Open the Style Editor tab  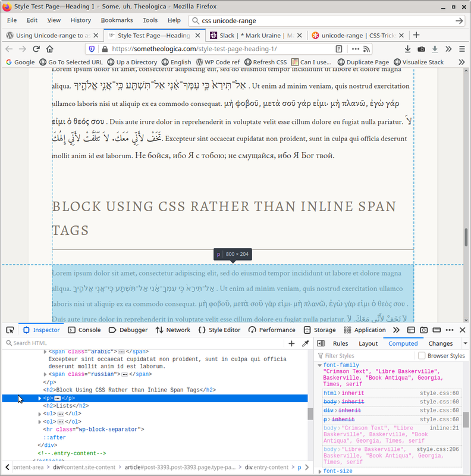coord(219,330)
